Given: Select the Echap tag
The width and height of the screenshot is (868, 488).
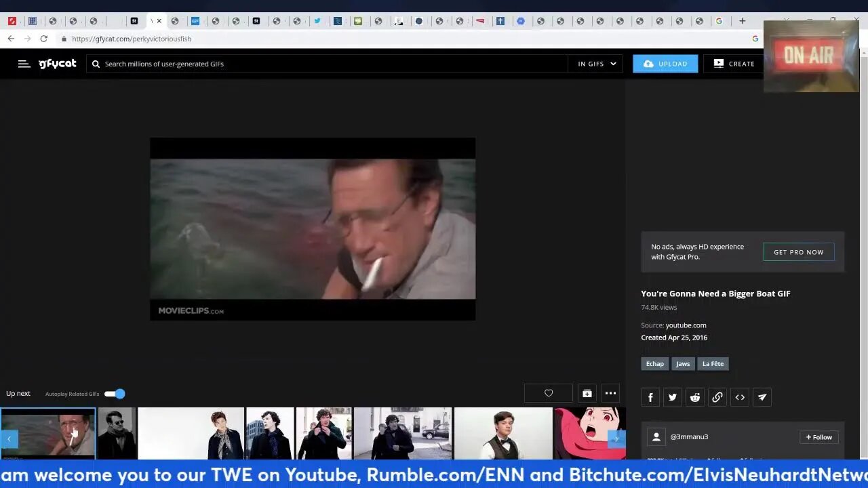Looking at the screenshot, I should (x=654, y=364).
